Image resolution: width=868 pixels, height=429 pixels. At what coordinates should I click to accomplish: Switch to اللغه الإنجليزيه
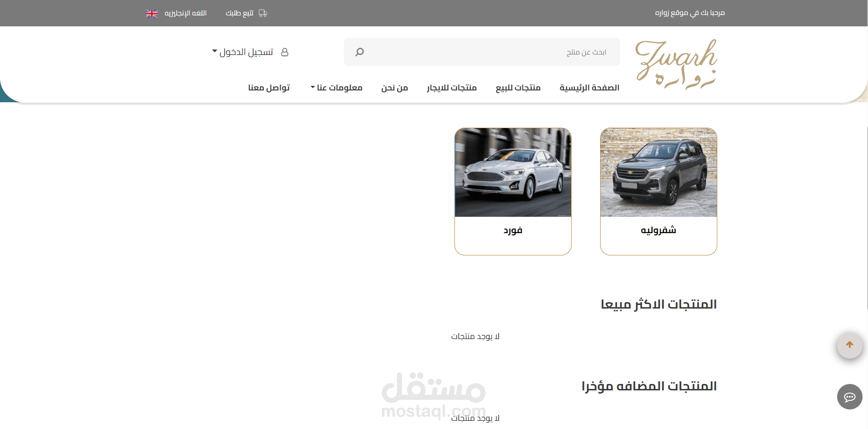(185, 13)
